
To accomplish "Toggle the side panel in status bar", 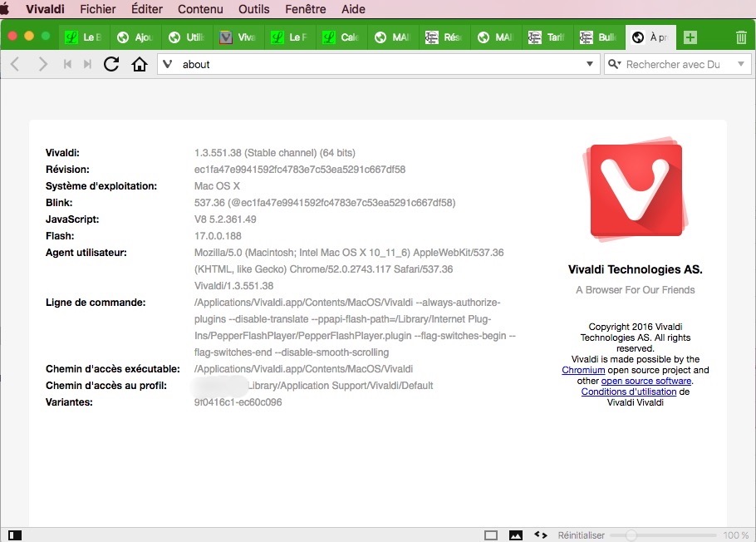I will click(x=14, y=535).
